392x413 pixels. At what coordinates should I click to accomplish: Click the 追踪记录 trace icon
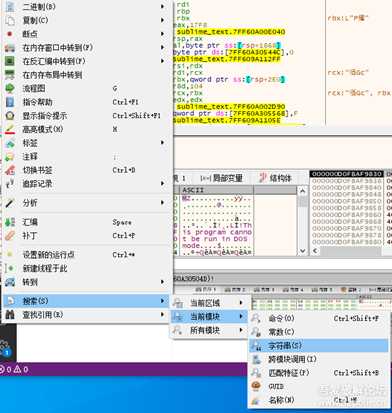pos(10,183)
